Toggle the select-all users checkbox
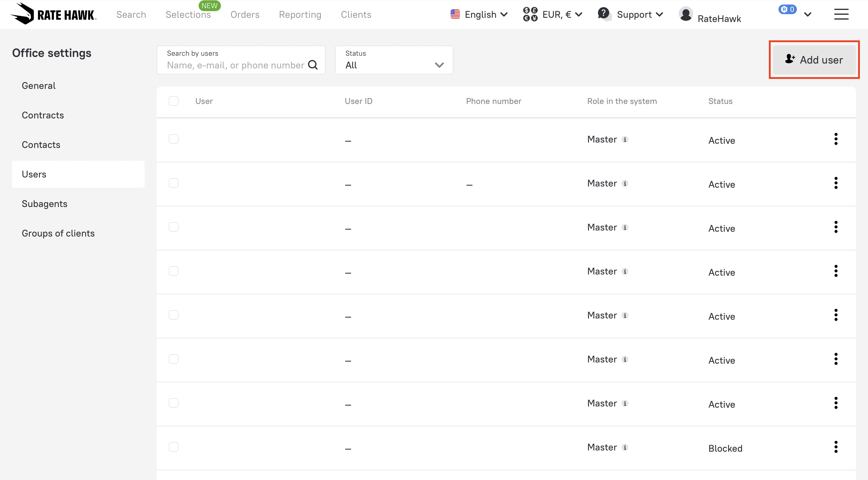The width and height of the screenshot is (868, 480). coord(174,101)
